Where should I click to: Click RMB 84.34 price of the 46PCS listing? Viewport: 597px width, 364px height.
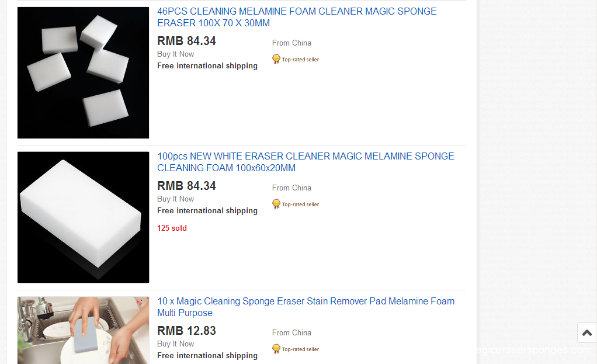point(186,41)
